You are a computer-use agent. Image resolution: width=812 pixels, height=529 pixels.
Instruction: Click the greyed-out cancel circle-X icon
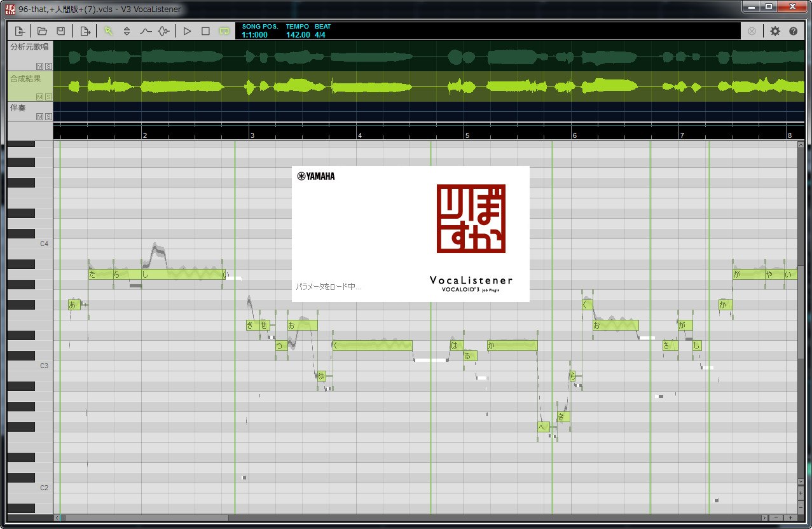tap(752, 31)
